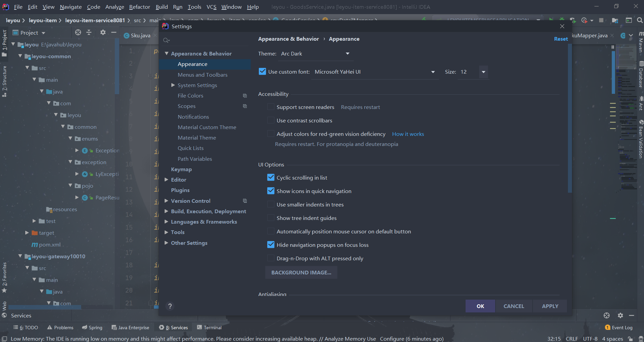Open the Theme dropdown showing Arc Dark
Image resolution: width=644 pixels, height=342 pixels.
[x=316, y=54]
